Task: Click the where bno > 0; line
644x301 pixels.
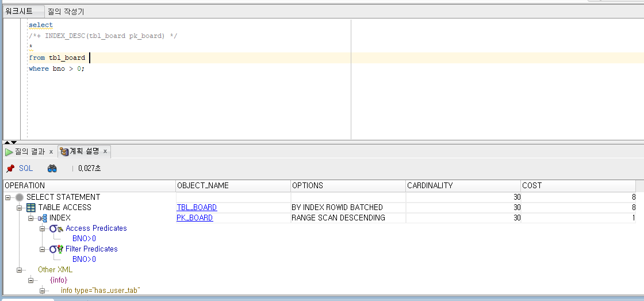Action: [57, 68]
